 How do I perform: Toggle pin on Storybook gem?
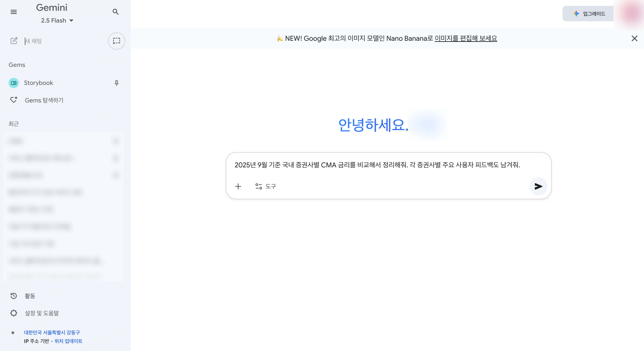[117, 83]
